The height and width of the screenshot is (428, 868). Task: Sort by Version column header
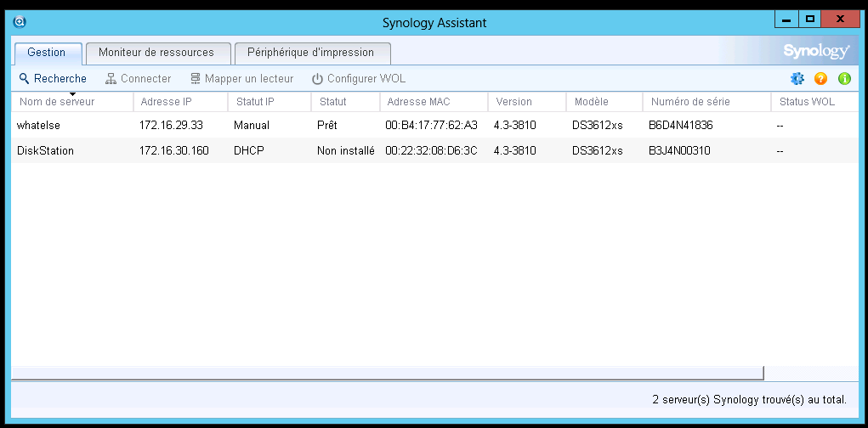coord(527,102)
